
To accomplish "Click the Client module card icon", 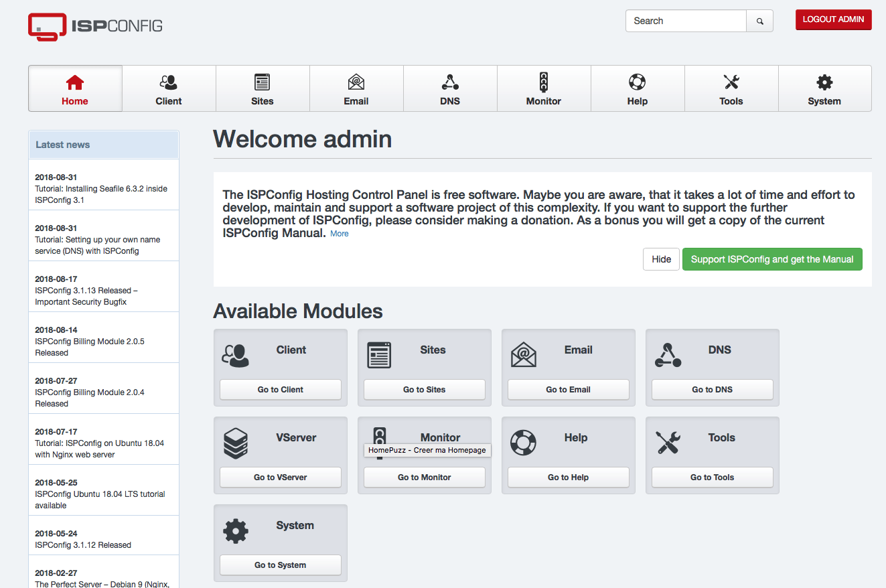I will tap(235, 355).
